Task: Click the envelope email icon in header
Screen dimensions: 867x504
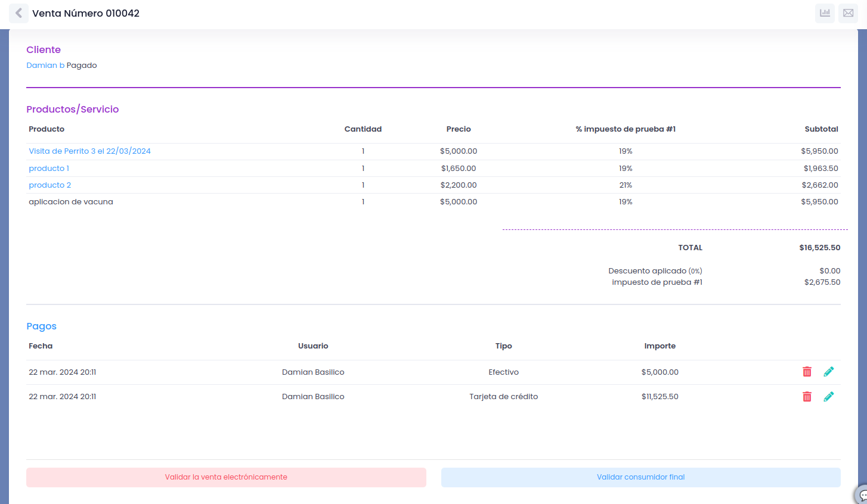Action: (848, 13)
